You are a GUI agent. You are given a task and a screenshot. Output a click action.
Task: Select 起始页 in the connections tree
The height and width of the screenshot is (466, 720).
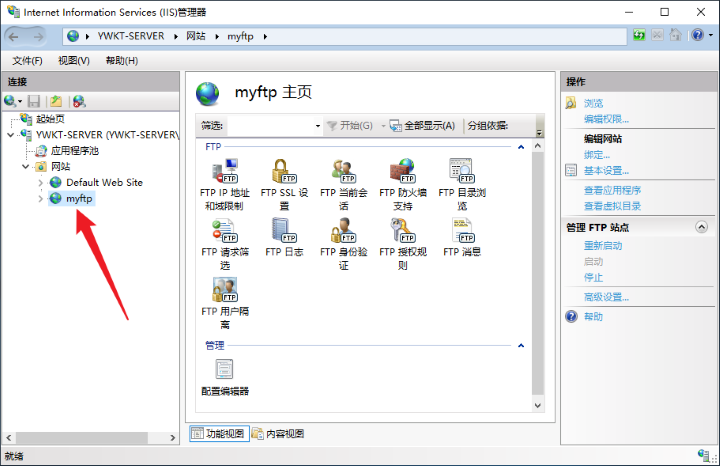(50, 119)
